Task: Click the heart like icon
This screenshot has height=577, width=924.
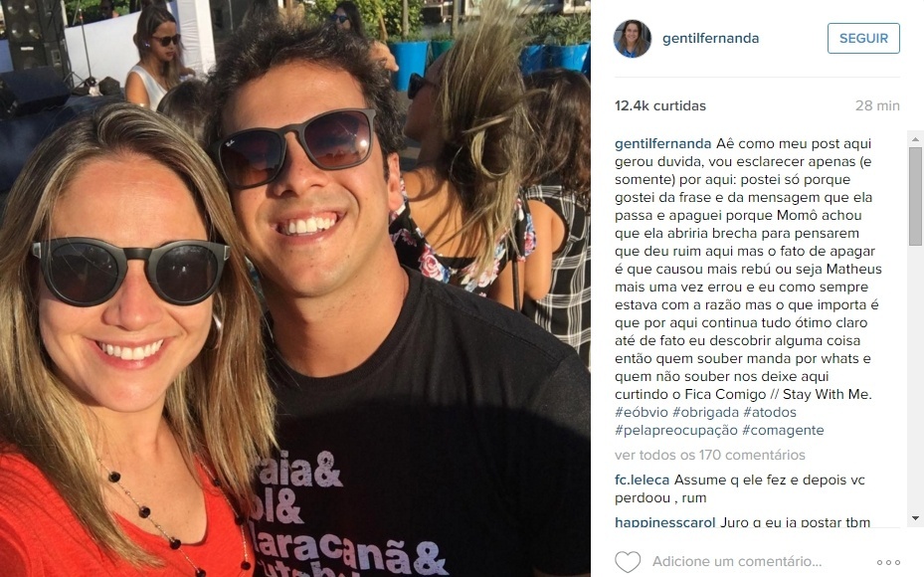Action: [627, 562]
